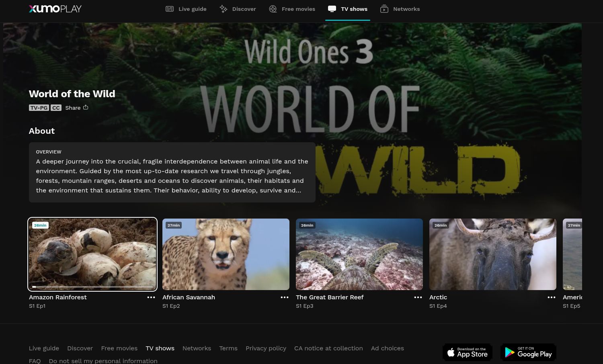Download on the App Store badge

click(468, 352)
